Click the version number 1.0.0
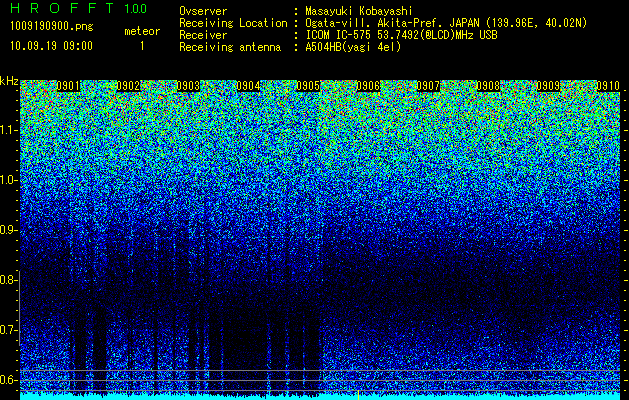Viewport: 629px width, 400px height. [x=136, y=8]
